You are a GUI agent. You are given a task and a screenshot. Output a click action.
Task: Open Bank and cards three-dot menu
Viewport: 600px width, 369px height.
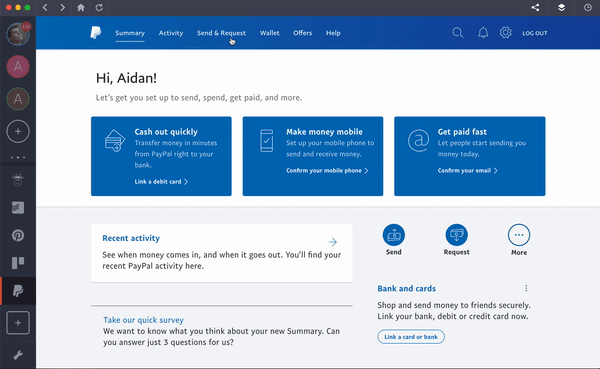[526, 288]
